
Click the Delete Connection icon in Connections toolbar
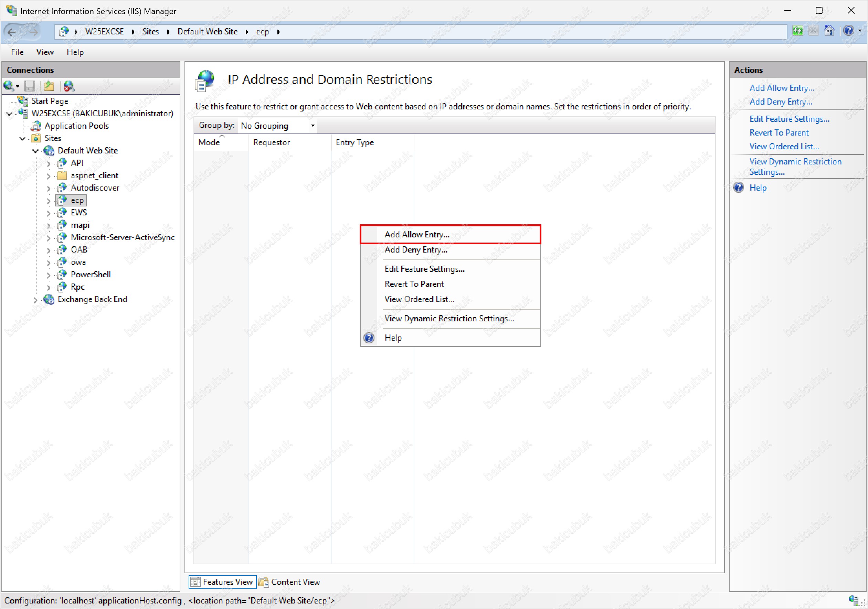[69, 87]
